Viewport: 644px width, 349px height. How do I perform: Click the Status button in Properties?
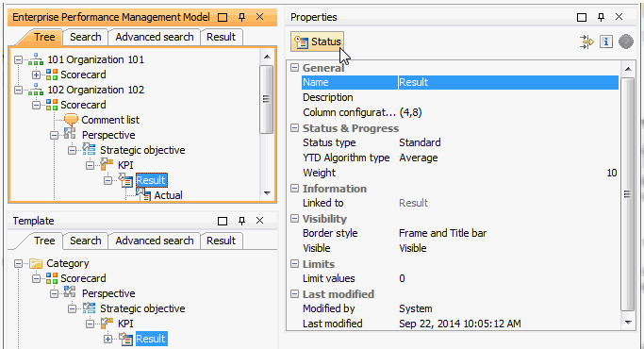click(317, 42)
